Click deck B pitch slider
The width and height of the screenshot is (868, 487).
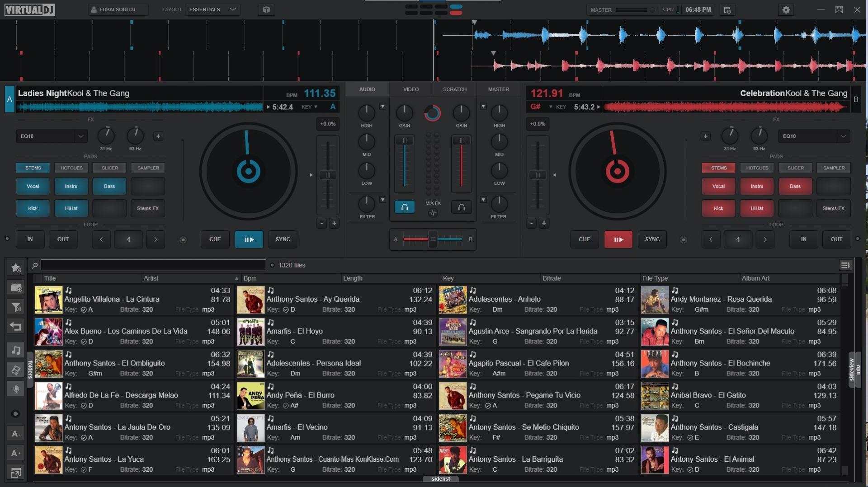(x=538, y=175)
